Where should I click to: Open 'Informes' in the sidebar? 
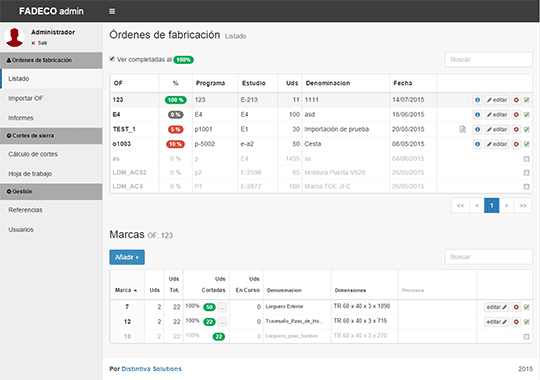coord(51,118)
